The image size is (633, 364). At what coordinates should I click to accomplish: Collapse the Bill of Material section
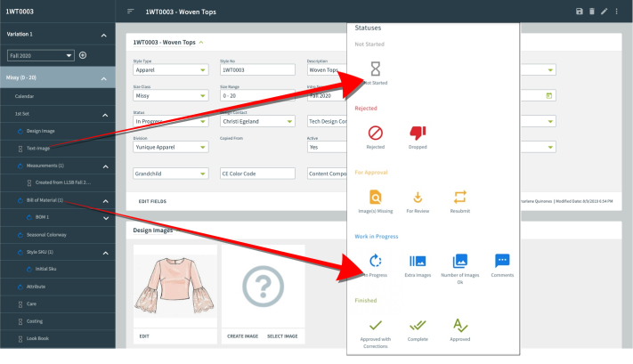tap(104, 201)
